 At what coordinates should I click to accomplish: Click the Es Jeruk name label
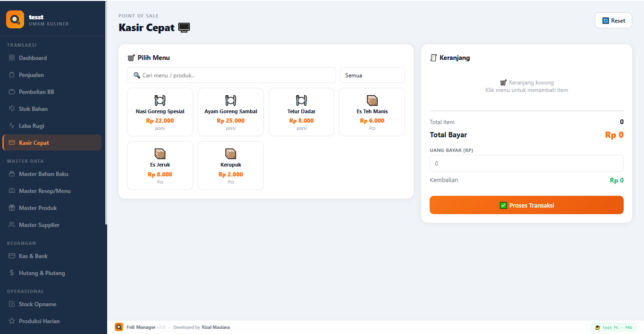(160, 165)
